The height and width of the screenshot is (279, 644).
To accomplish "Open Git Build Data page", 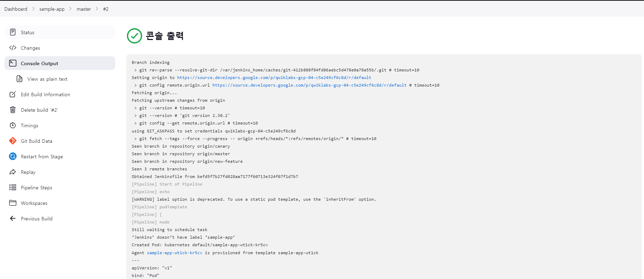I will click(60, 141).
